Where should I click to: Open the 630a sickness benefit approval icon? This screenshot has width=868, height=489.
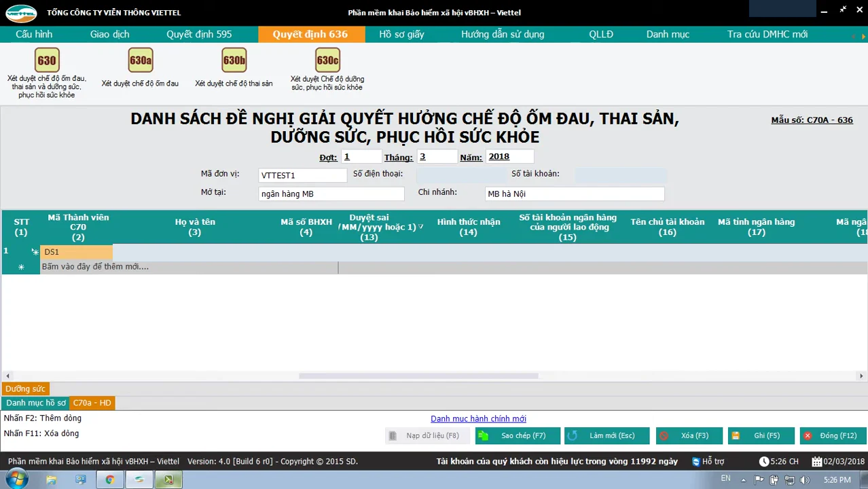coord(141,60)
